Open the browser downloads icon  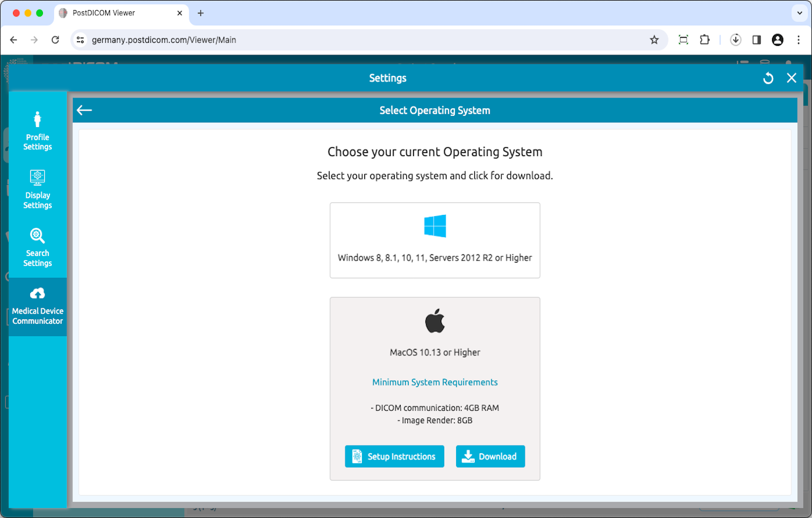736,39
